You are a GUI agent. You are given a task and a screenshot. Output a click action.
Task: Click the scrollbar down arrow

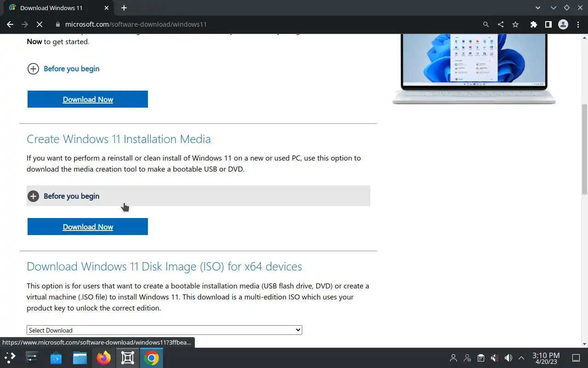pos(584,344)
